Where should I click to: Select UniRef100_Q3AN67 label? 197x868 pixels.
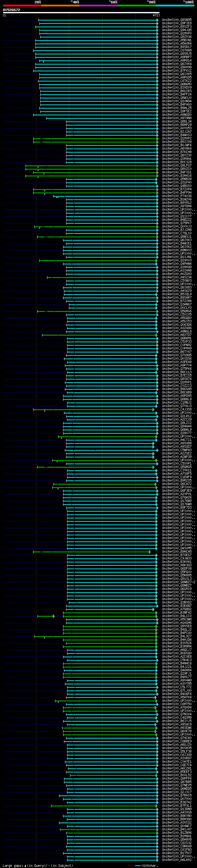tap(177, 304)
